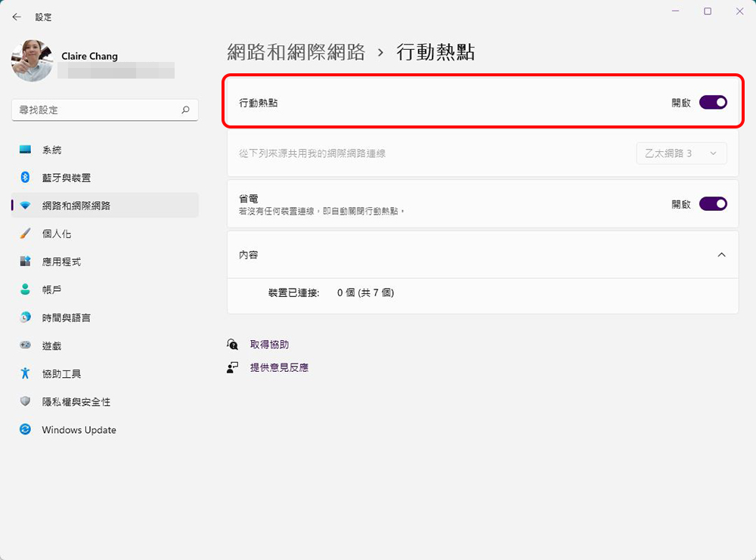Viewport: 756px width, 560px height.
Task: Disable the 省電 power saving toggle
Action: coord(713,203)
